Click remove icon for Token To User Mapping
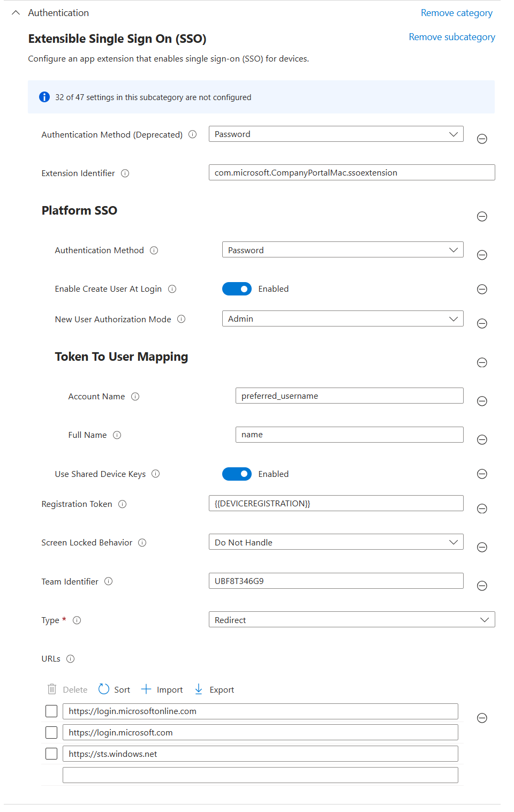The width and height of the screenshot is (514, 812). [482, 362]
